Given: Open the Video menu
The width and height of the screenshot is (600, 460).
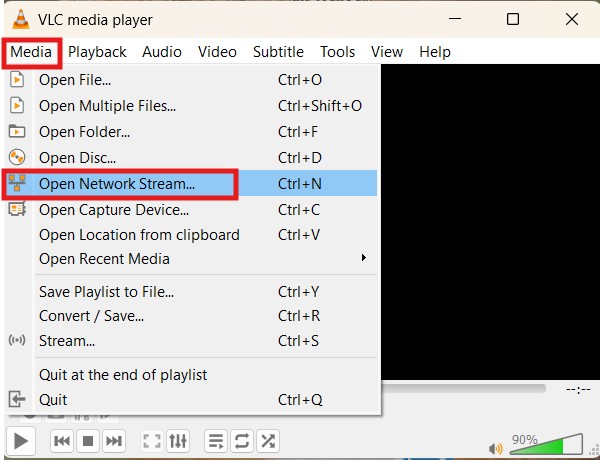Looking at the screenshot, I should tap(217, 52).
